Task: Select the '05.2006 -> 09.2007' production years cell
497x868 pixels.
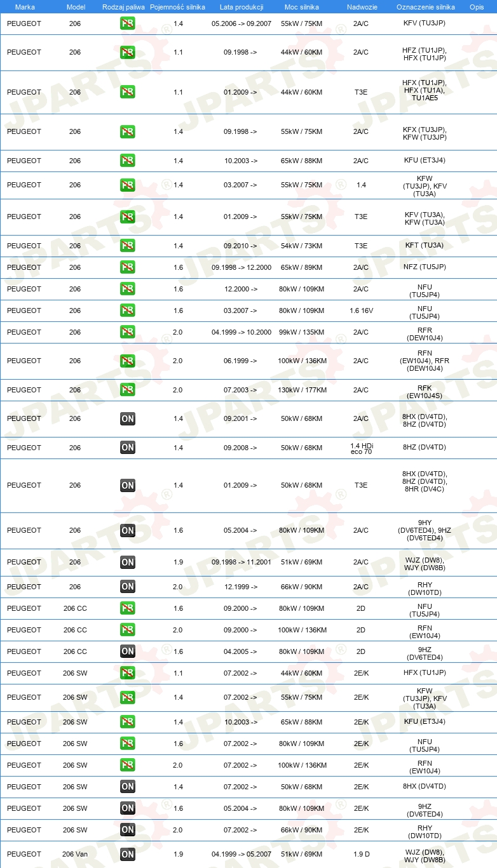Action: pos(242,24)
